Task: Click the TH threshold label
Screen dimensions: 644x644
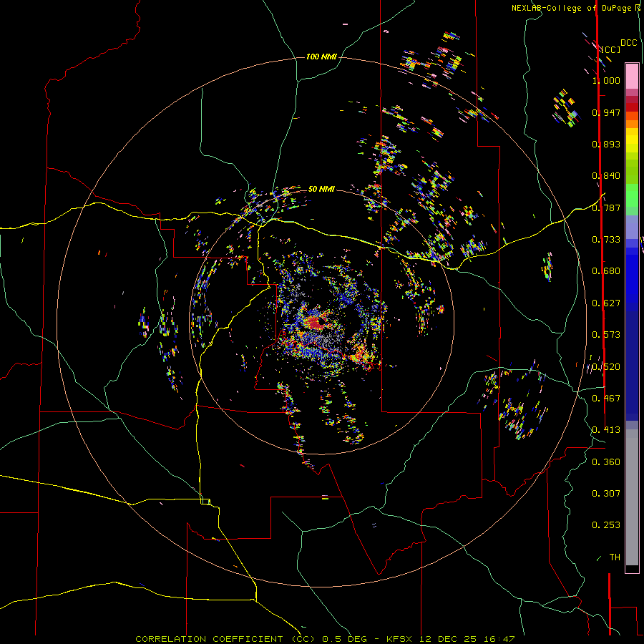Action: (615, 557)
